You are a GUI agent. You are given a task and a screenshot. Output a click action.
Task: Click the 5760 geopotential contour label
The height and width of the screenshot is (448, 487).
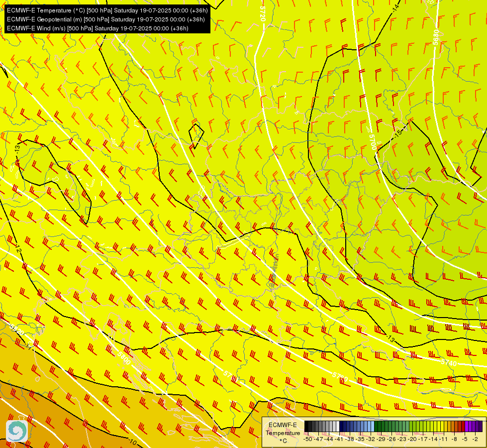tap(340, 377)
